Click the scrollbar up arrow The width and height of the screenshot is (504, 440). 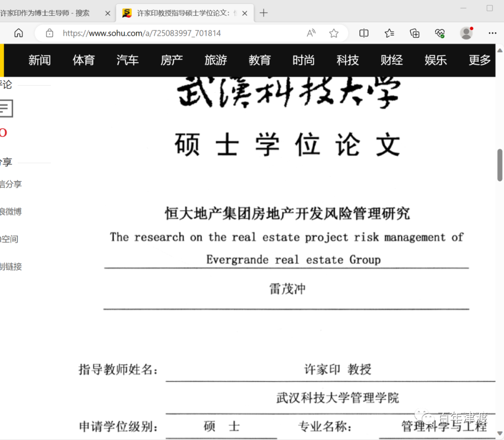500,50
